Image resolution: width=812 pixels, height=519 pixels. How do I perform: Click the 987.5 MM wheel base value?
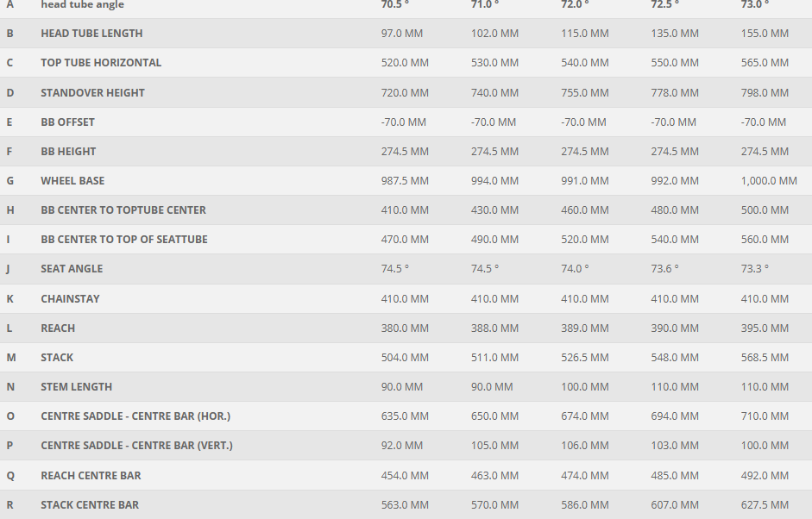pyautogui.click(x=405, y=181)
